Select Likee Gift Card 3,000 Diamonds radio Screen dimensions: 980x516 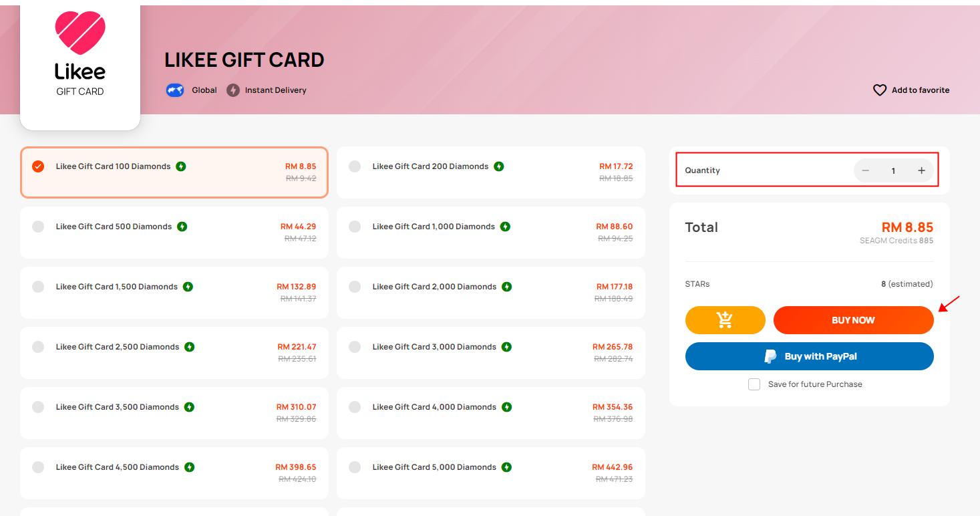[x=355, y=347]
